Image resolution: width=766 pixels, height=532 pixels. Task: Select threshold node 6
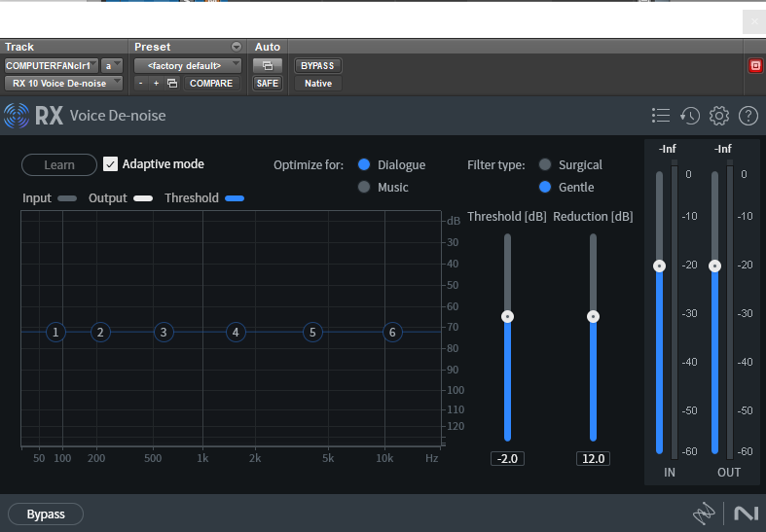click(x=392, y=333)
